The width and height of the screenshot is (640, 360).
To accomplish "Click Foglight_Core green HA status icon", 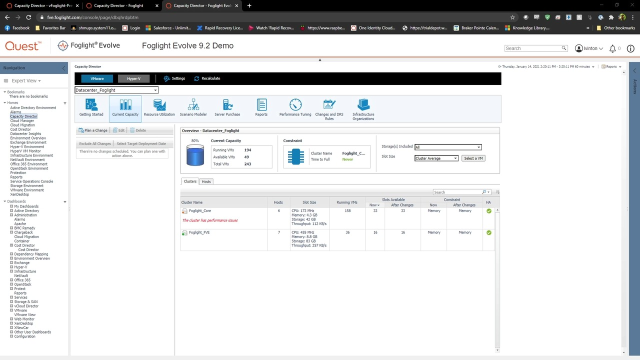I will (489, 211).
